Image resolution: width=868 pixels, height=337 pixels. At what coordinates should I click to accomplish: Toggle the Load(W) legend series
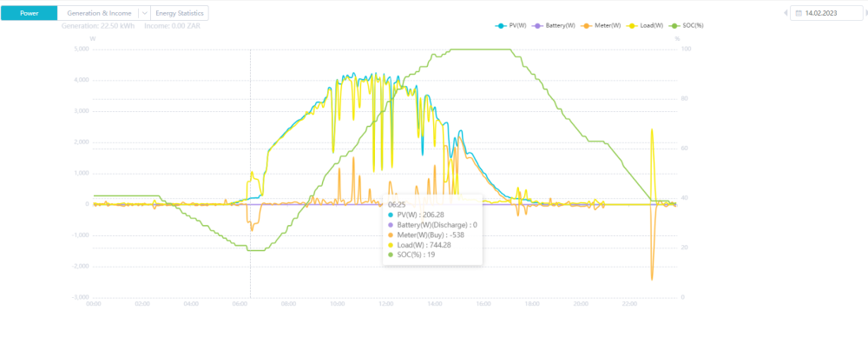click(645, 25)
